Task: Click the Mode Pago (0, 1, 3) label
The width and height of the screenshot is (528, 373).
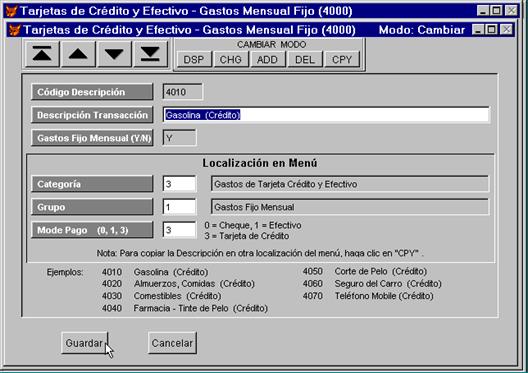Action: [92, 230]
